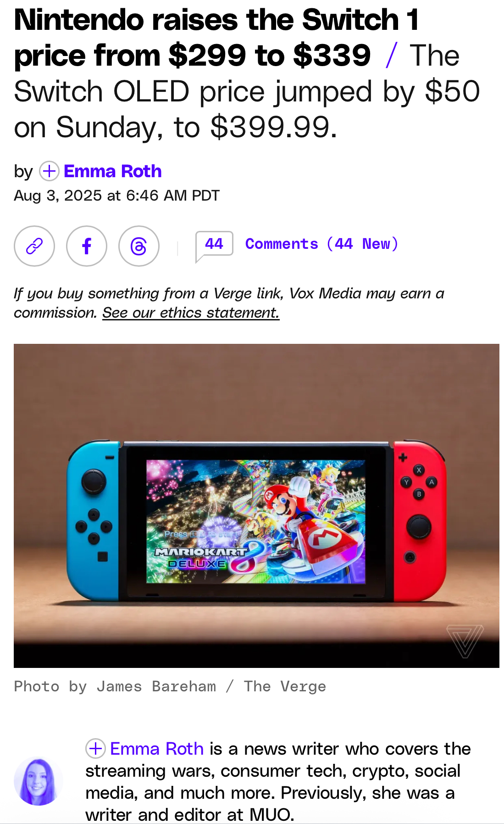Image resolution: width=504 pixels, height=824 pixels.
Task: Open the Nintendo Switch hero image
Action: [x=256, y=505]
